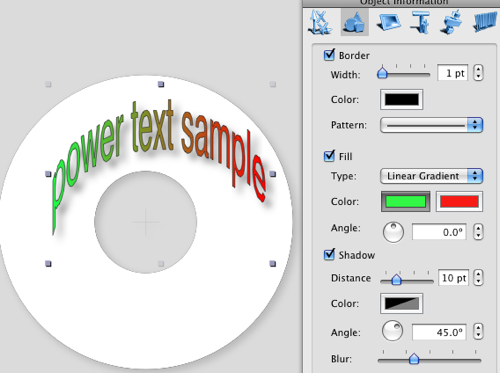
Task: Click the right middle selection handle
Action: 273,174
